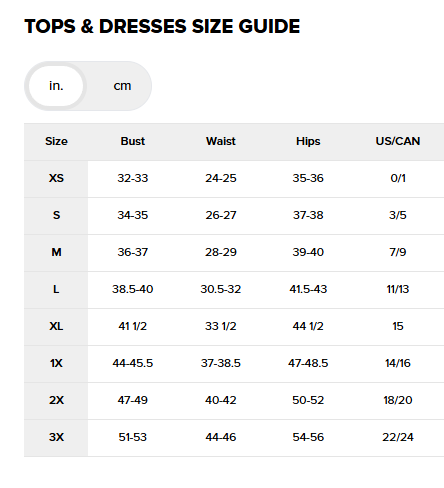Select the XS size row label

point(56,178)
